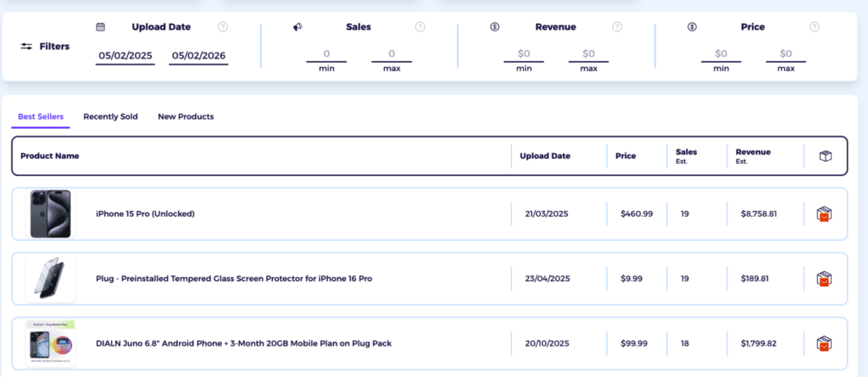Edit the start date 05/02/2025
The image size is (868, 377).
[125, 55]
